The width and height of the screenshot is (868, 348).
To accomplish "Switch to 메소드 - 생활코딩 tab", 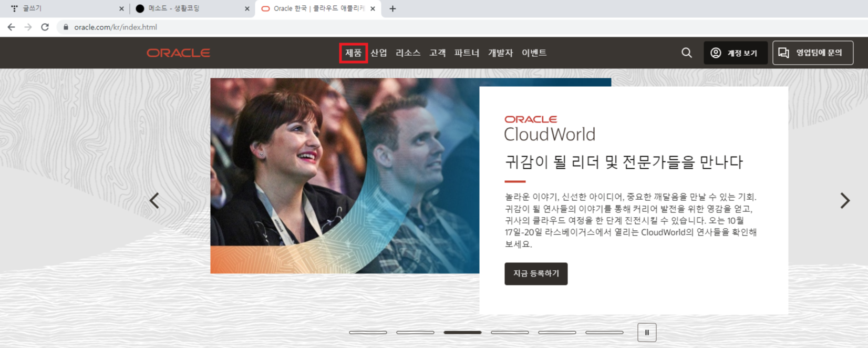I will [x=192, y=8].
